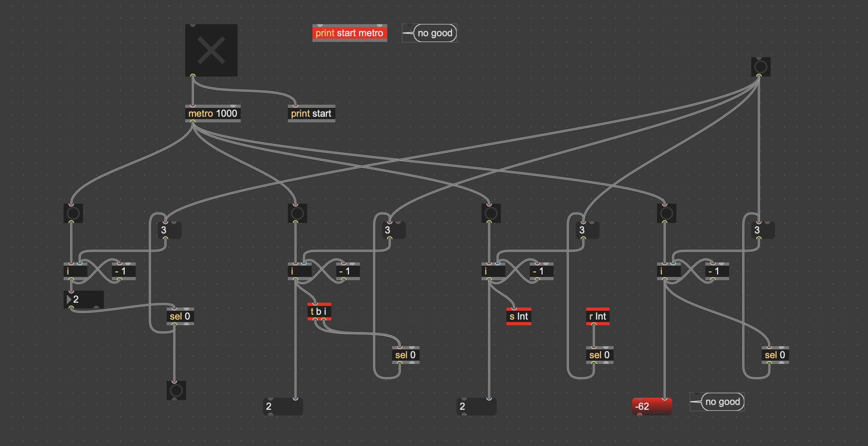Click the bottom no good comment bubble
Image resolution: width=868 pixels, height=446 pixels.
tap(722, 402)
